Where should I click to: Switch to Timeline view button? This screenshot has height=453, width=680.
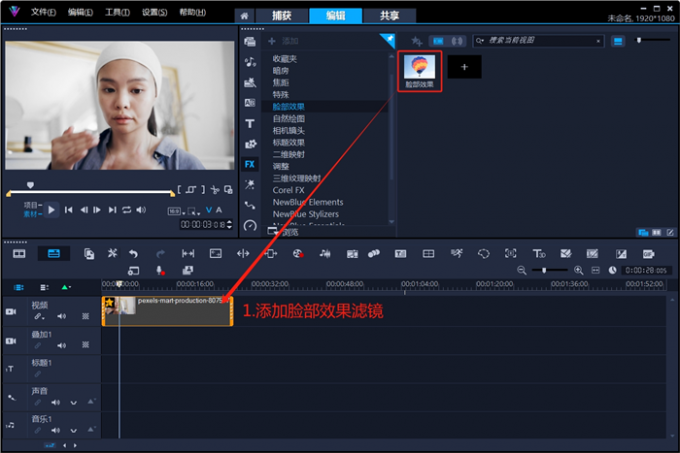coord(54,254)
